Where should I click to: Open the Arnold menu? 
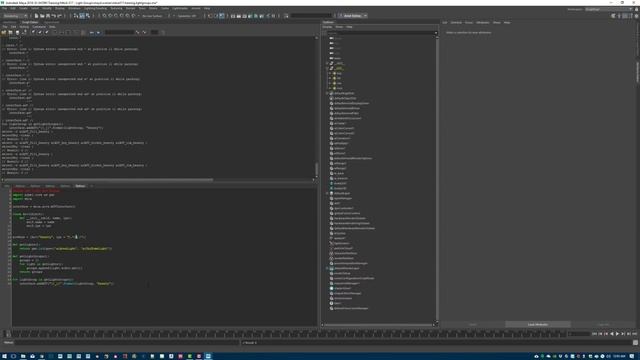(x=196, y=8)
